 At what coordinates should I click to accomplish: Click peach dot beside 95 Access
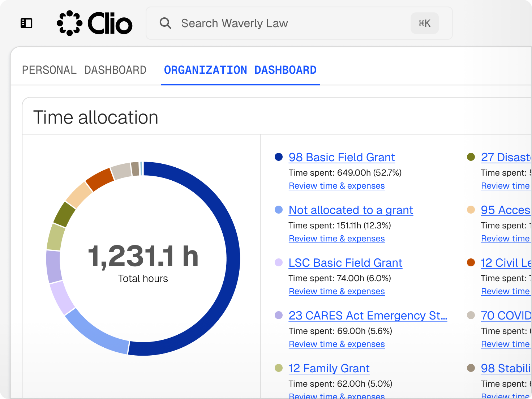pyautogui.click(x=471, y=210)
